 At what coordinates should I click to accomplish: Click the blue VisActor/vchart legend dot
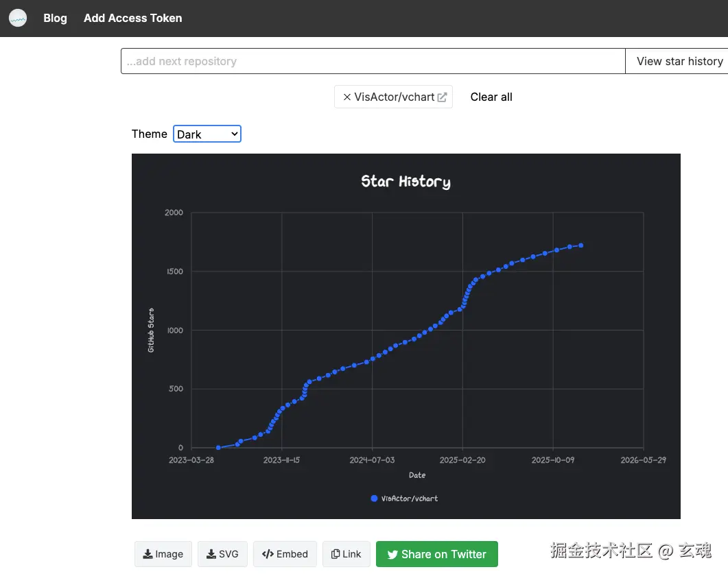tap(374, 499)
